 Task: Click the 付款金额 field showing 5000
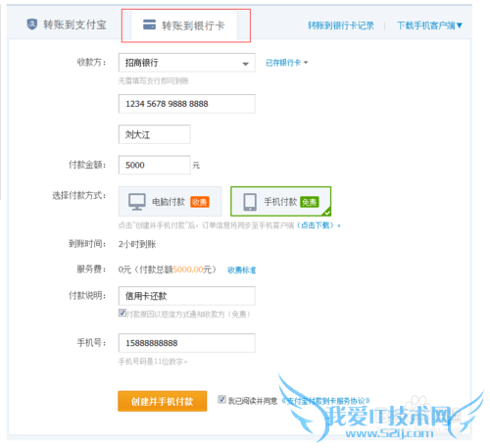point(154,165)
